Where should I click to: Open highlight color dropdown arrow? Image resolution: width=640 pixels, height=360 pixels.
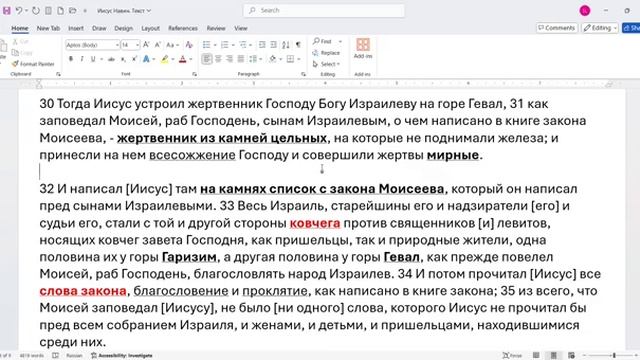[172, 59]
